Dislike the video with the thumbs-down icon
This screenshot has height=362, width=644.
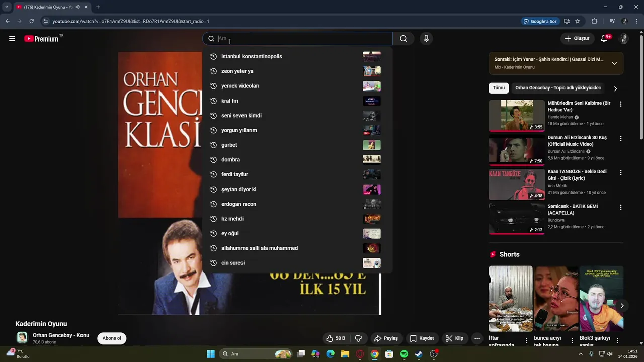pyautogui.click(x=358, y=338)
